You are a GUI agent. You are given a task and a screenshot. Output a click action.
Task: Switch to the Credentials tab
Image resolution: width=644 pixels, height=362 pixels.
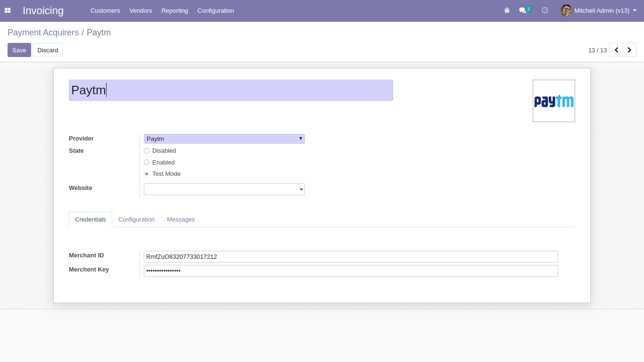point(91,219)
